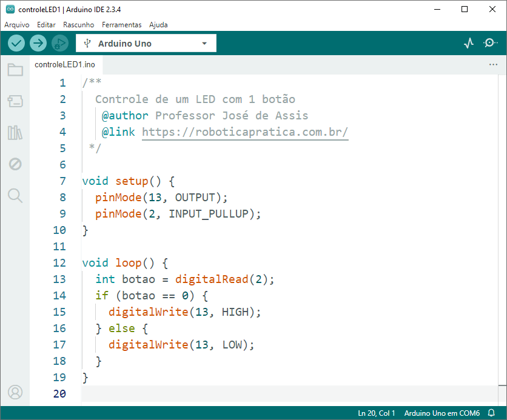
Task: Open the Boards Manager sidebar icon
Action: click(x=15, y=101)
